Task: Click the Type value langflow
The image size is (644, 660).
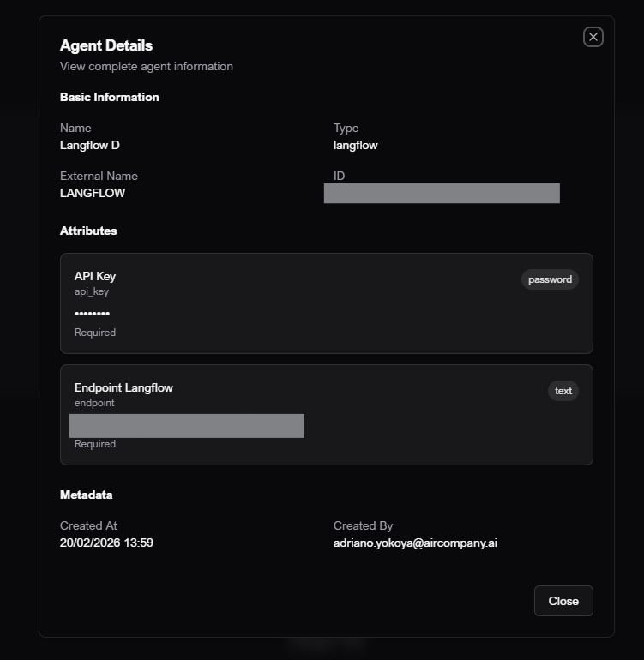Action: click(x=355, y=145)
